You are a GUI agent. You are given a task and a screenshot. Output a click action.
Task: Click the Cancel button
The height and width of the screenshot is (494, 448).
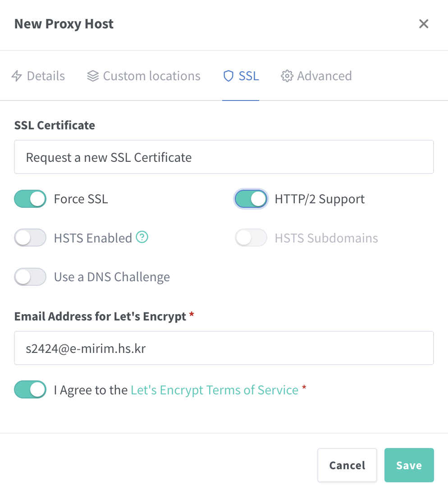pos(347,465)
